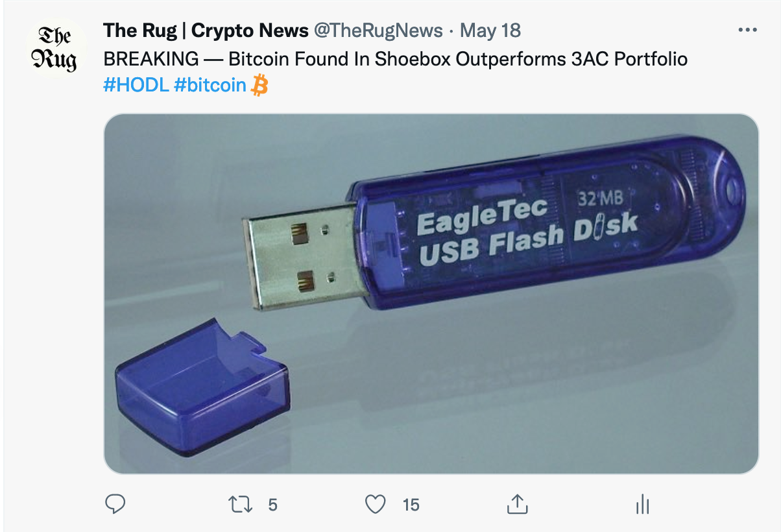
Task: Open the three-dot more options menu
Action: tap(747, 30)
